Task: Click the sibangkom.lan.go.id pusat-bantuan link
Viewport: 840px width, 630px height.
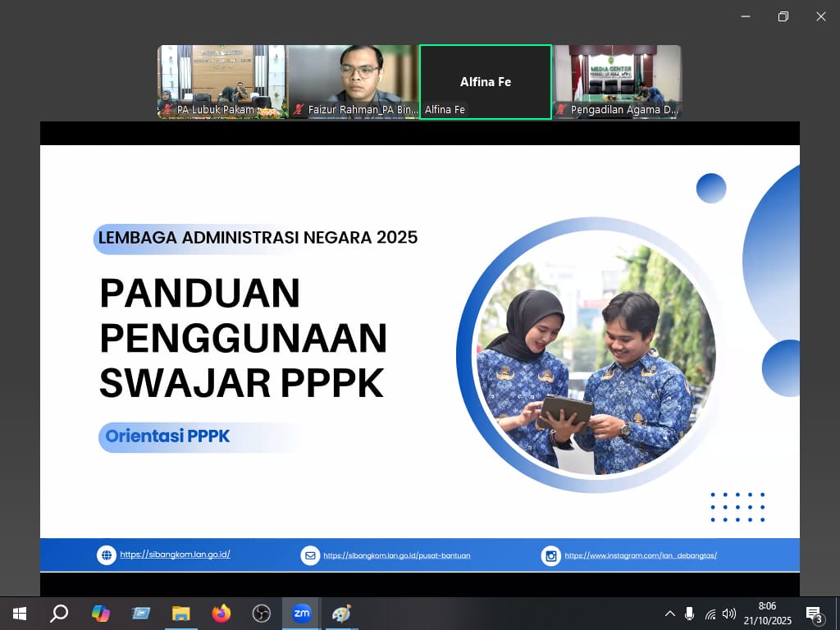Action: 396,555
